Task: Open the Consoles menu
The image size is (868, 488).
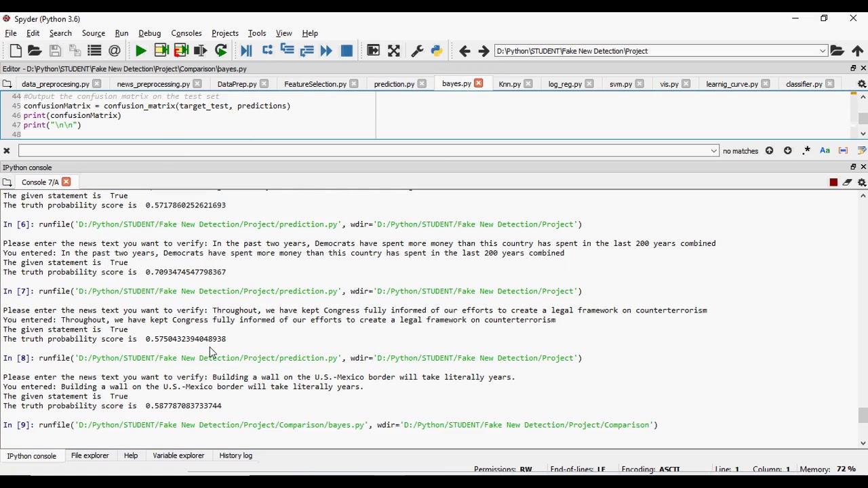Action: 186,33
